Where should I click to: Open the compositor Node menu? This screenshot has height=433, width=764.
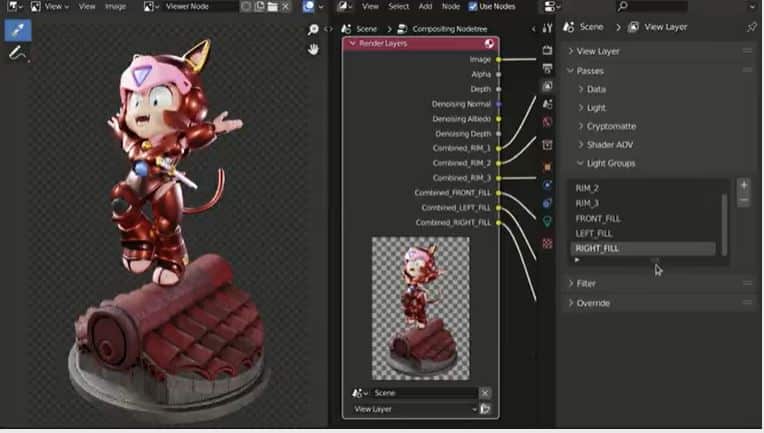pos(451,6)
